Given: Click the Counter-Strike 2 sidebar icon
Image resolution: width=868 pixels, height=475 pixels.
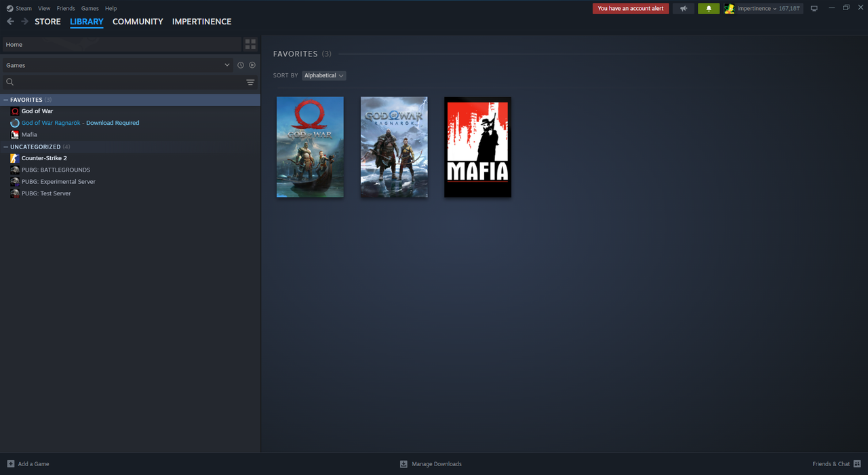Looking at the screenshot, I should pyautogui.click(x=15, y=158).
